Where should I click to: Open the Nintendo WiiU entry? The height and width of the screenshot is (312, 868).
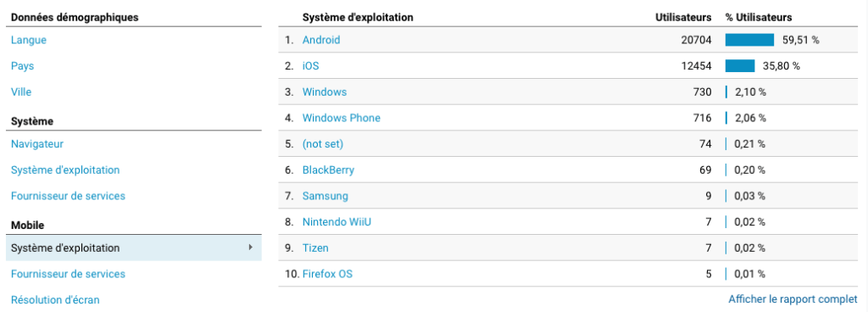[x=339, y=222]
